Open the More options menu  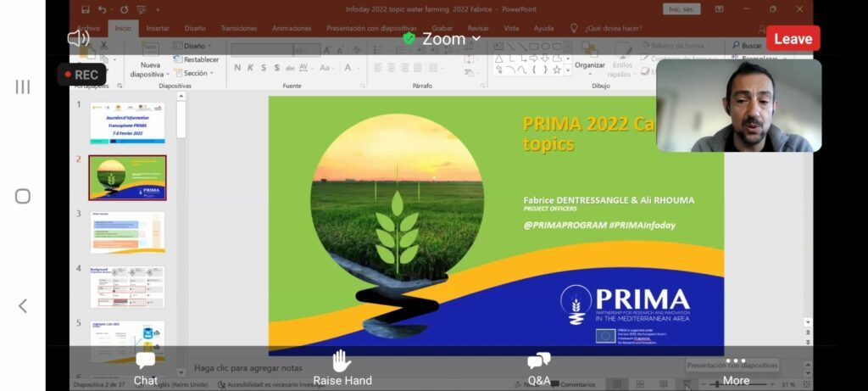pos(735,368)
